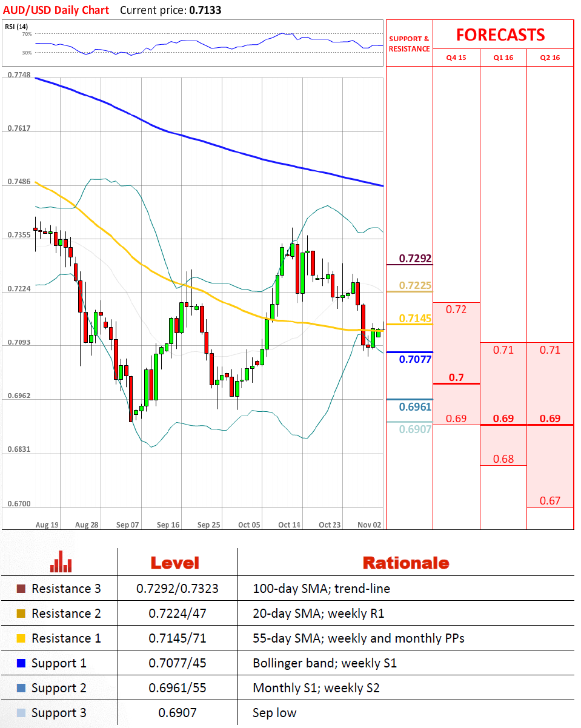Select the Q2 16 forecast column header
This screenshot has width=581, height=728.
(x=550, y=58)
